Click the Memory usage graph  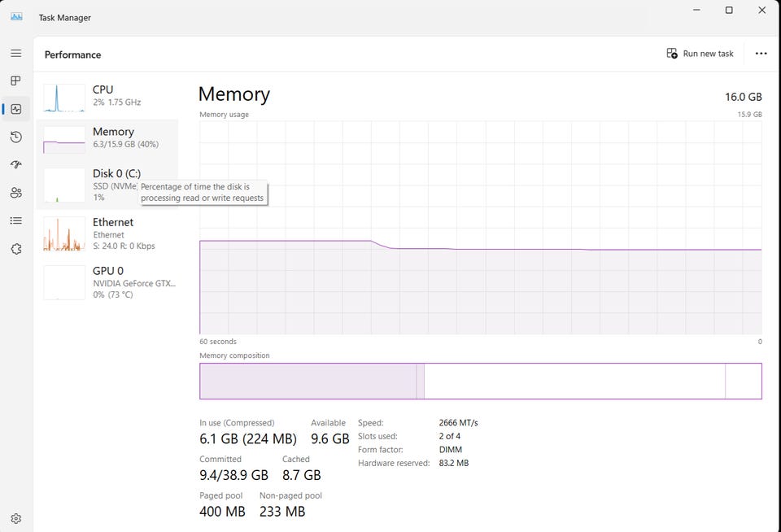(480, 228)
